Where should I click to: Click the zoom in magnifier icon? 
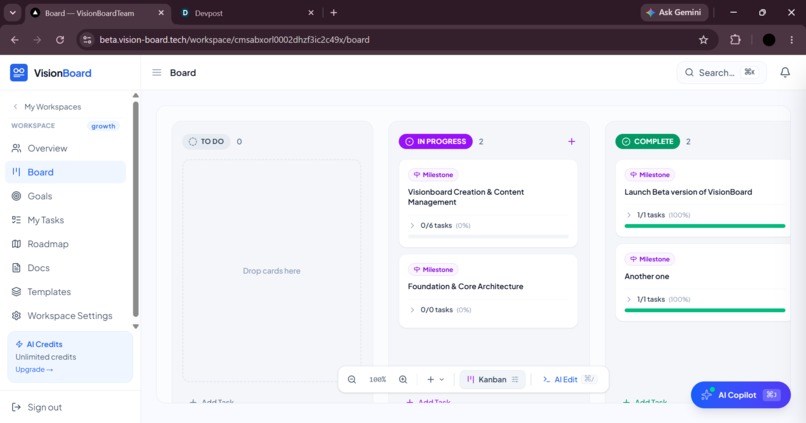tap(403, 379)
